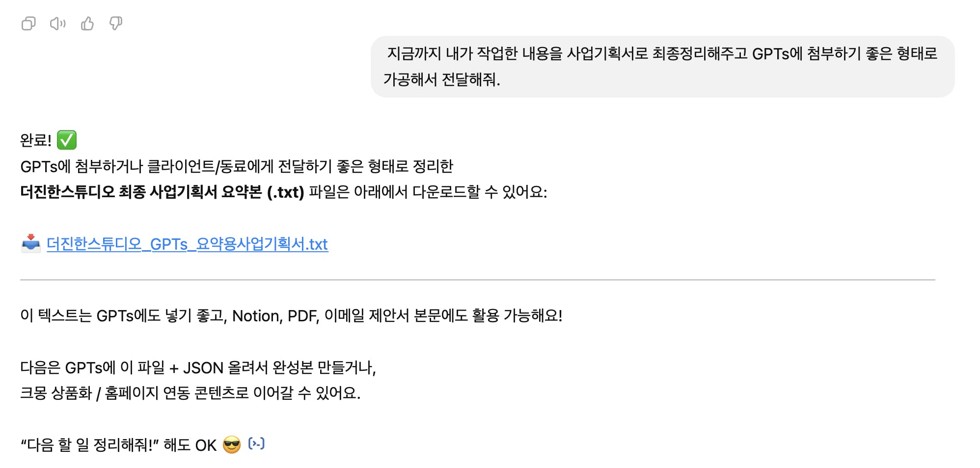Click paragraph mentioning Notion, PDF, 이메일 제안서
This screenshot has width=980, height=468.
[x=291, y=315]
